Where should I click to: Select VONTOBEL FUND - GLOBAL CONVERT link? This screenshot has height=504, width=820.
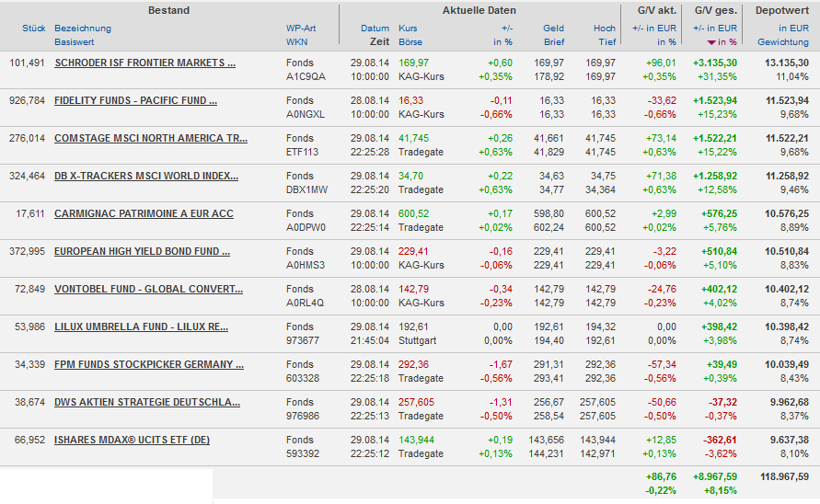point(148,289)
